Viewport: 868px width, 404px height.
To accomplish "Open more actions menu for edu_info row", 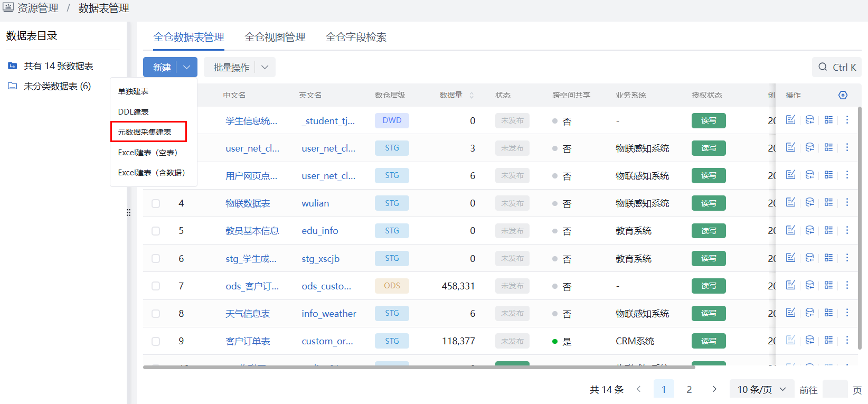I will coord(847,230).
